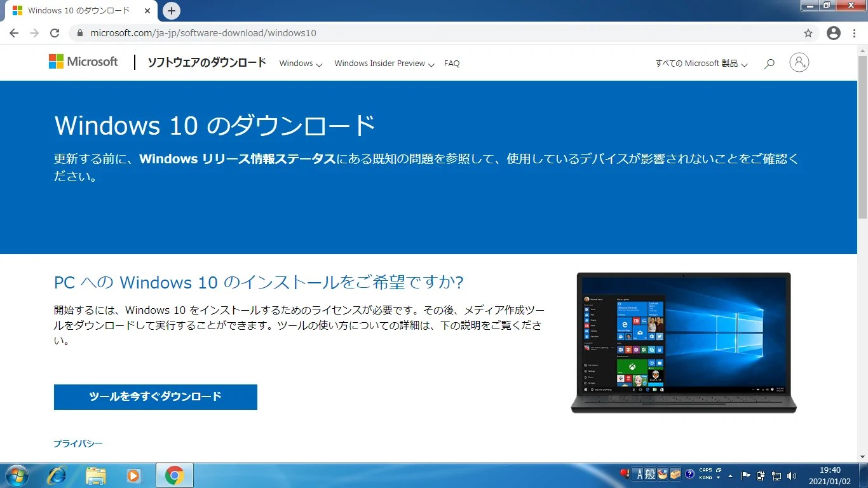Click the red alert balloon tray icon
This screenshot has width=868, height=488.
625,473
